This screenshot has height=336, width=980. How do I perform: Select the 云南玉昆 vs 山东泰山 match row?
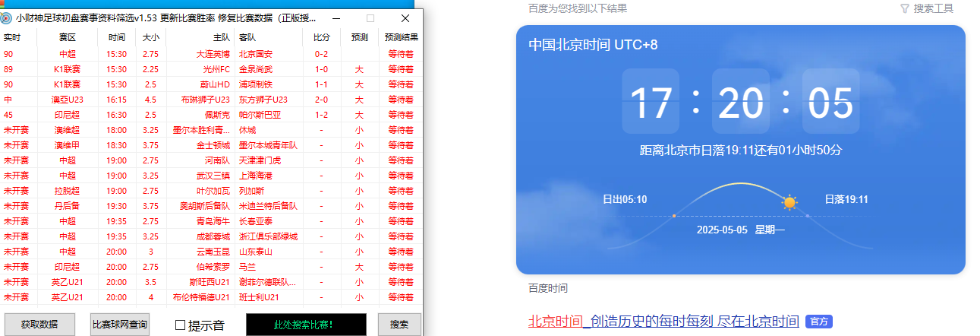tap(213, 252)
